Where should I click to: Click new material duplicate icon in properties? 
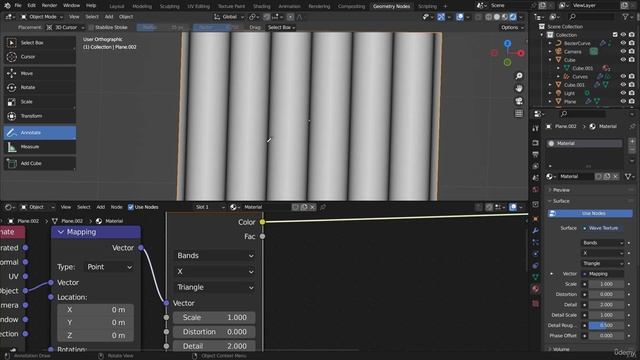click(607, 176)
